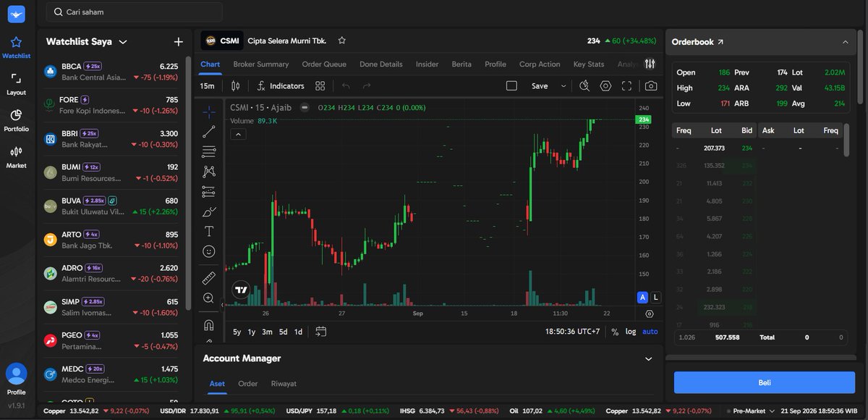Select the brush drawing tool
The height and width of the screenshot is (420, 868).
click(209, 211)
